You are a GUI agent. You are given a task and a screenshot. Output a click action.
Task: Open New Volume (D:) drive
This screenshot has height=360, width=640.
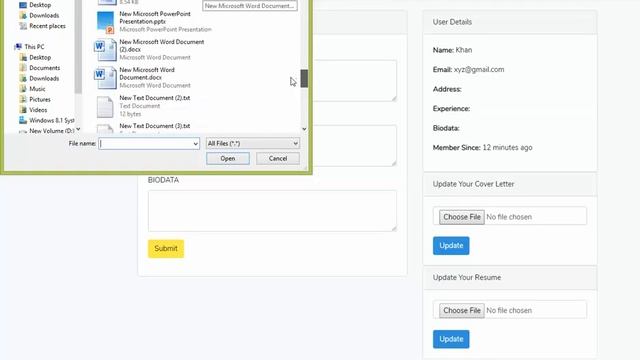point(52,131)
